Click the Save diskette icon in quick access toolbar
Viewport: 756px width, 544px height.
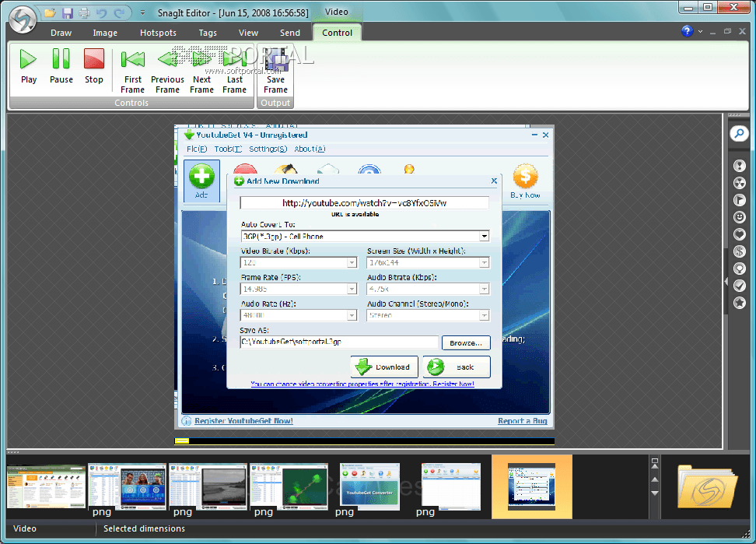[68, 13]
